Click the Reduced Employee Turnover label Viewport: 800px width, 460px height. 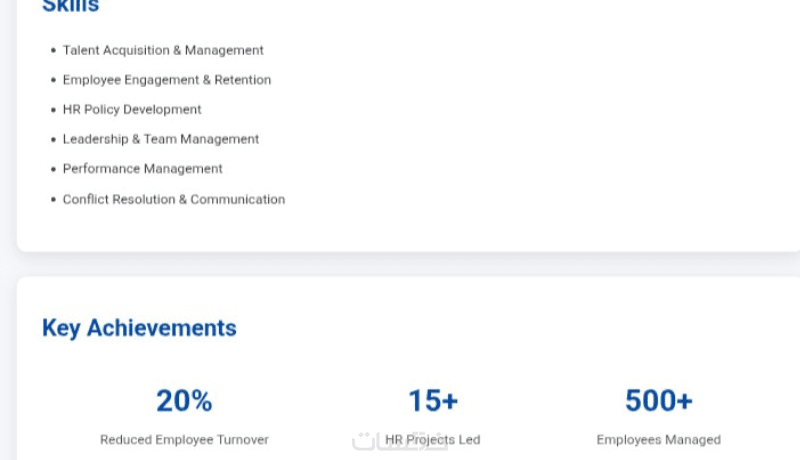coord(184,439)
